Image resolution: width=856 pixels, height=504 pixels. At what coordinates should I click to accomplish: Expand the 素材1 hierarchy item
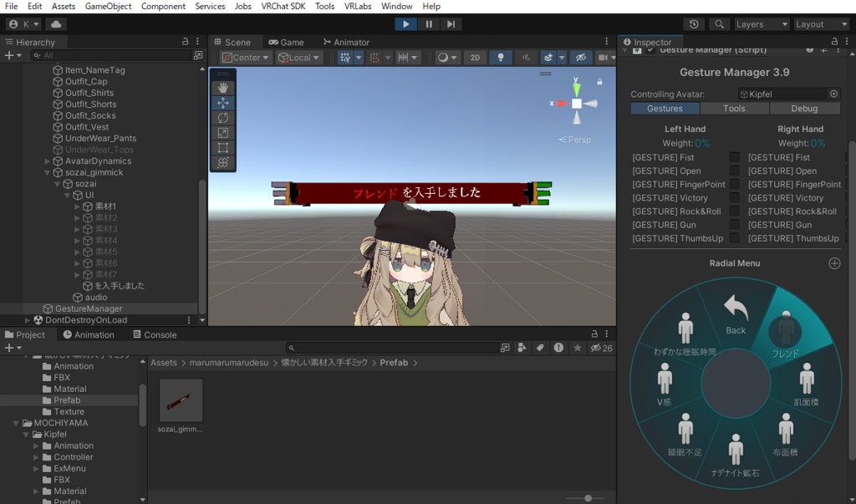click(77, 206)
